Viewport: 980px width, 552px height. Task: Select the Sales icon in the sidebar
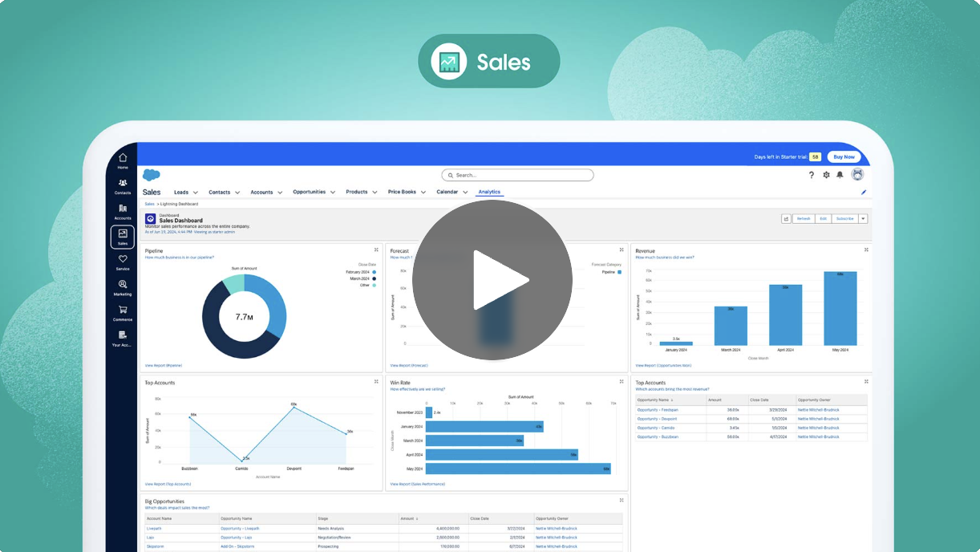point(123,237)
